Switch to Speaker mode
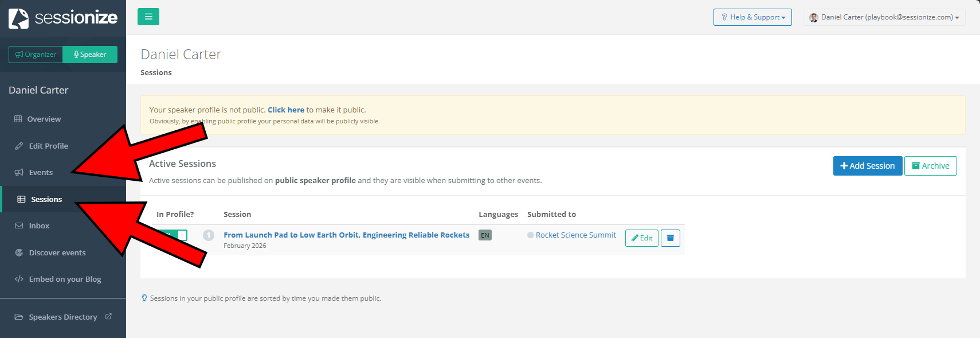Screen dimensions: 980x338 coord(90,55)
